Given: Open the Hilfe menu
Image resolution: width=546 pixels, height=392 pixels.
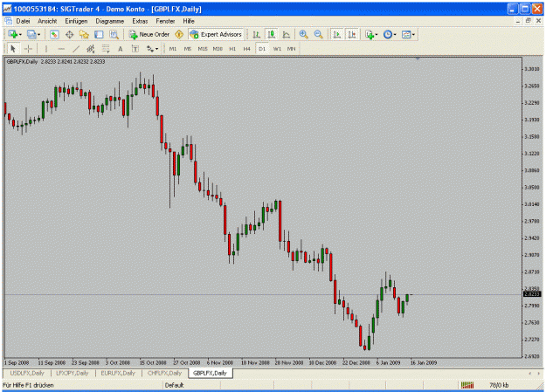Looking at the screenshot, I should (189, 21).
